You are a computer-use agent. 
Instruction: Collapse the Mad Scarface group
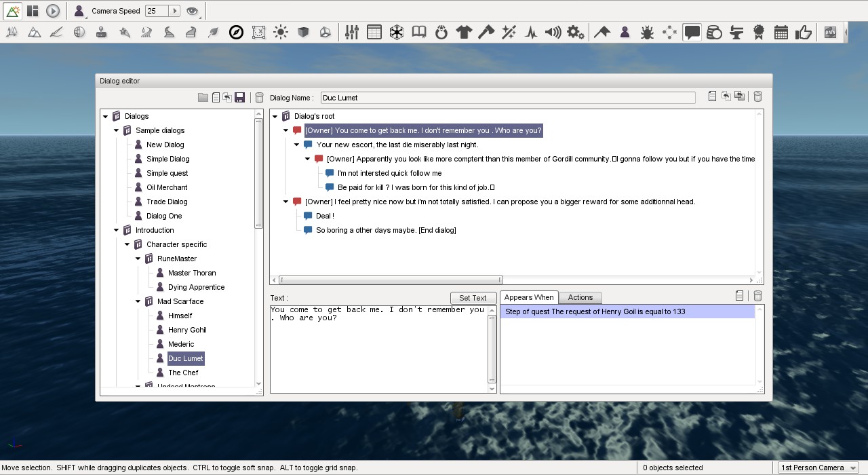pos(138,301)
